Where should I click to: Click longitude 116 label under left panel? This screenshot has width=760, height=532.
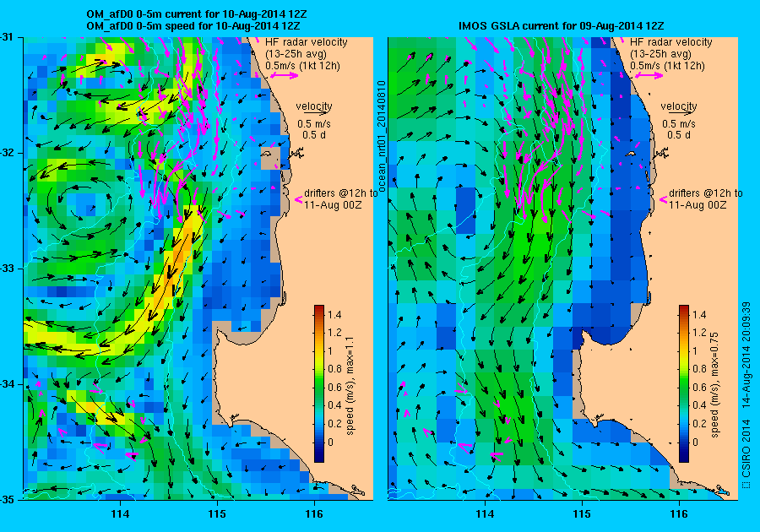(x=314, y=514)
